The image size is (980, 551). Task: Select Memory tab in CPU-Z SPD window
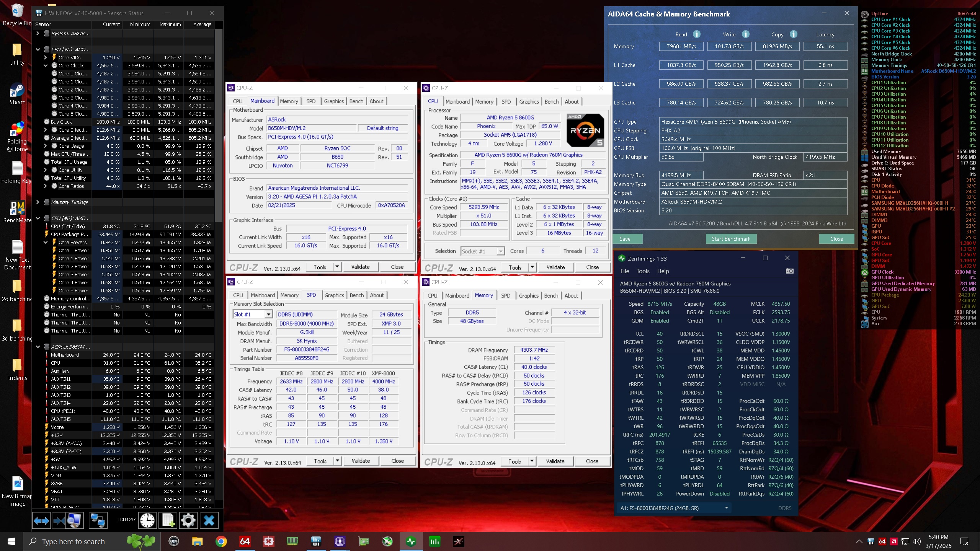(289, 295)
